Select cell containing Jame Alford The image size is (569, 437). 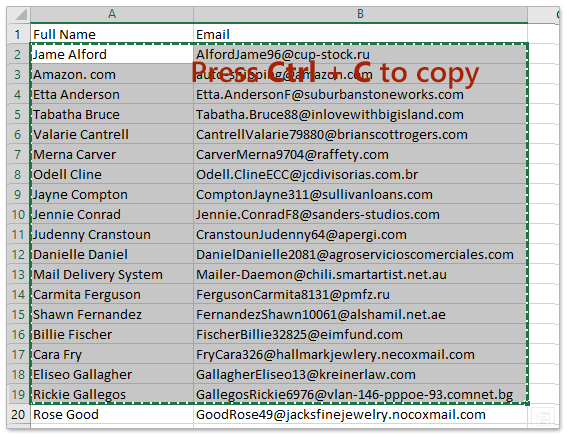[112, 54]
